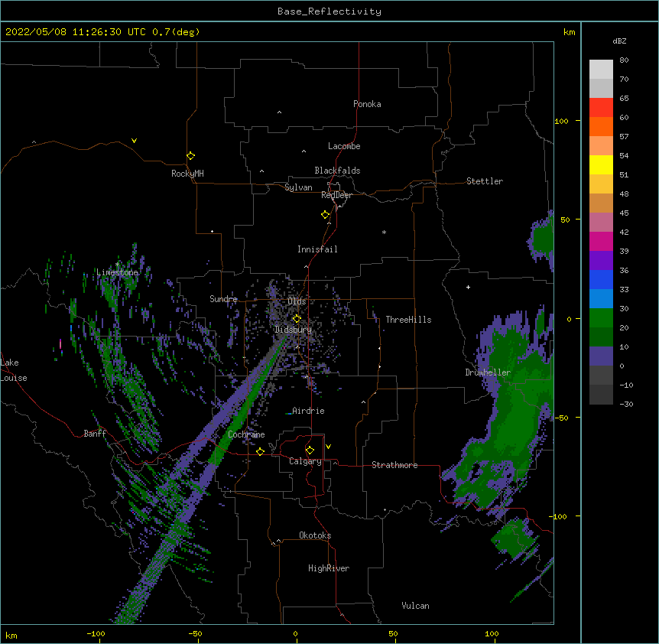The image size is (659, 644).
Task: Click the Calgary city label
Action: pos(305,461)
